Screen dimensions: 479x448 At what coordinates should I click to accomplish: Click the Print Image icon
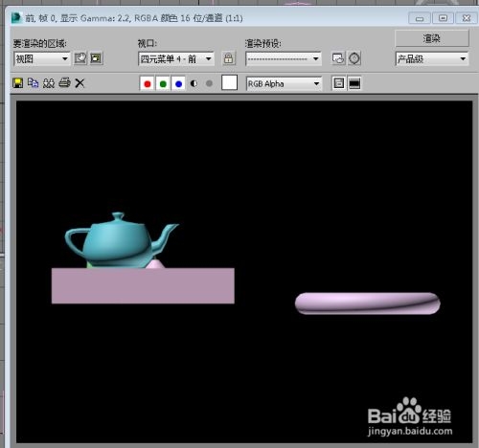64,83
